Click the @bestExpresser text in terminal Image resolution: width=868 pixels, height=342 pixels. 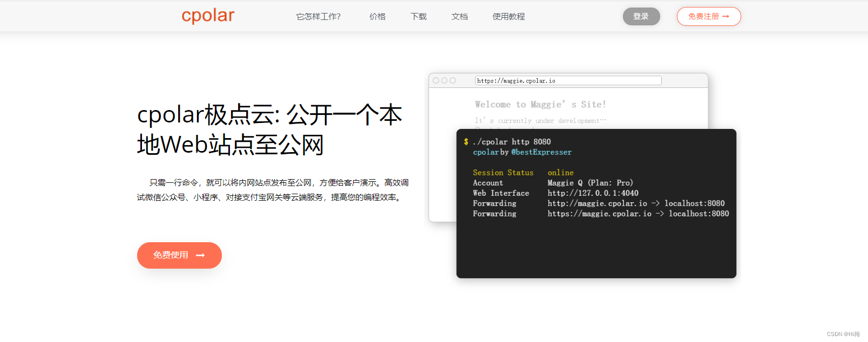click(x=541, y=152)
